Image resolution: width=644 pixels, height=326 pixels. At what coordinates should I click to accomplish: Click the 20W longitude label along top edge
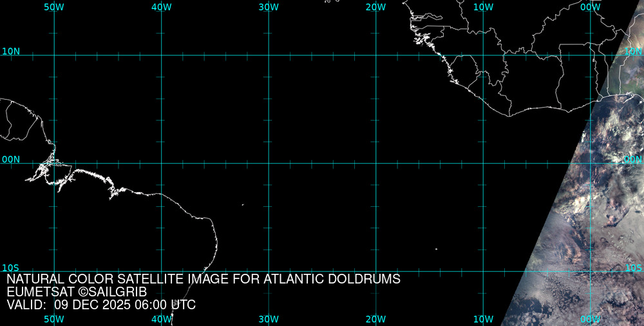point(375,6)
